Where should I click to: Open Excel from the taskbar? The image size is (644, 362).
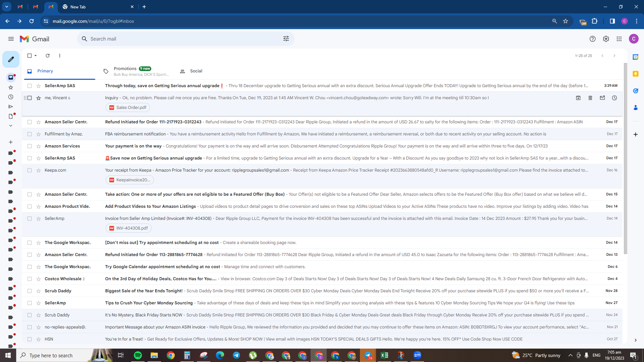click(x=384, y=355)
